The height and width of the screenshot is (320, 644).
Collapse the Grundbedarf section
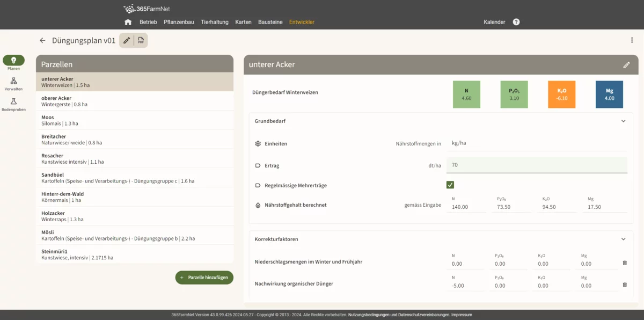coord(623,121)
